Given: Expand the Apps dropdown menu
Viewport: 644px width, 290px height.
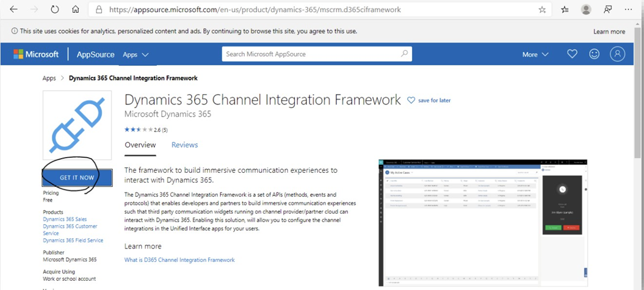Looking at the screenshot, I should pos(136,54).
